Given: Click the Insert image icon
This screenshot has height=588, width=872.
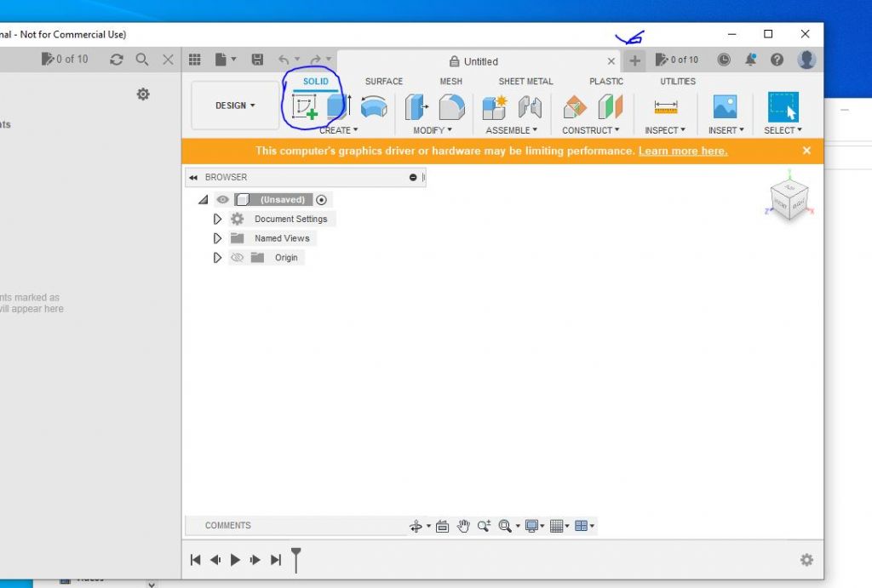Looking at the screenshot, I should pyautogui.click(x=726, y=106).
